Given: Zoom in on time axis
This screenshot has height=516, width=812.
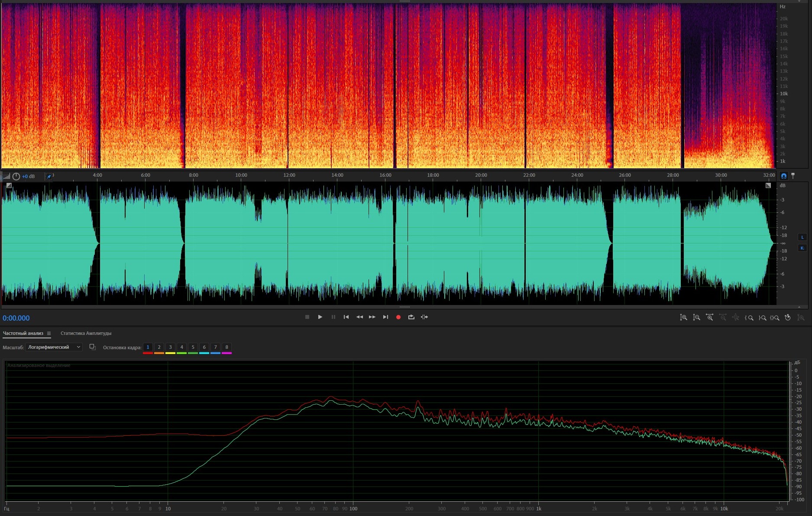Looking at the screenshot, I should click(x=709, y=318).
